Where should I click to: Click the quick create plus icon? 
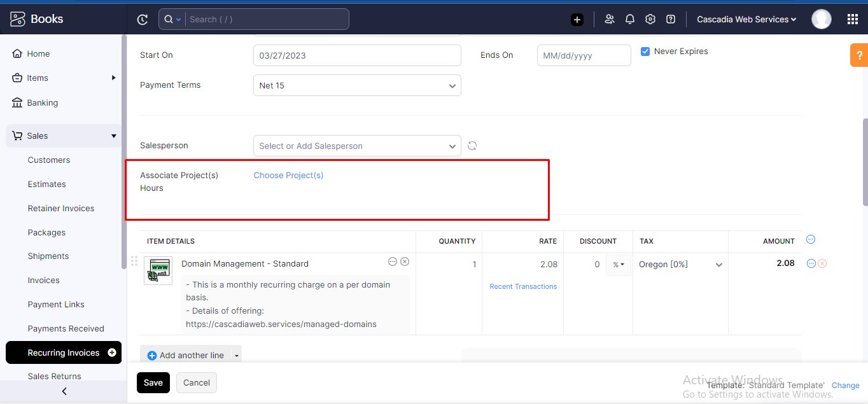tap(577, 20)
